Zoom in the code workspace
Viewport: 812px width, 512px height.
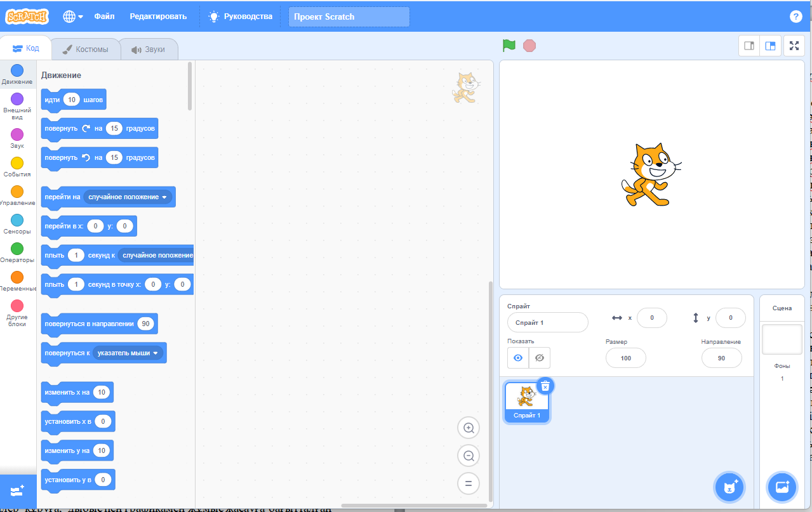[469, 428]
